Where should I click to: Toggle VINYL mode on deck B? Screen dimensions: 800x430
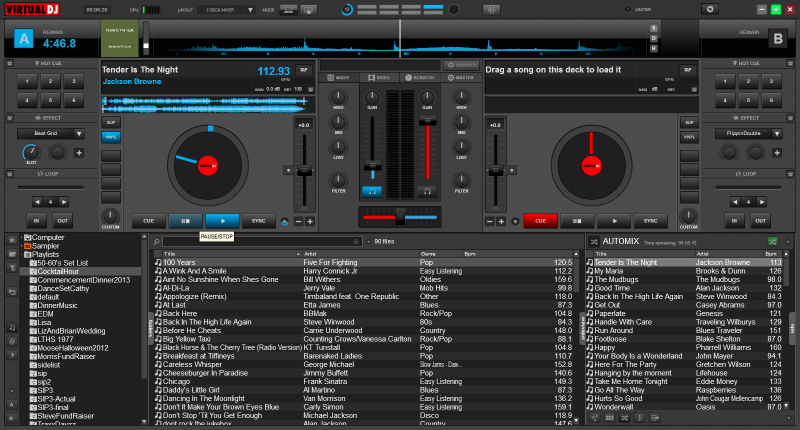point(689,137)
